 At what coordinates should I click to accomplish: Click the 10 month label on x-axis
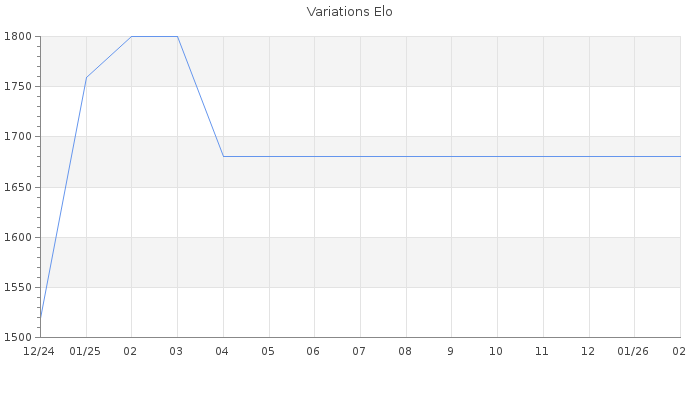[497, 351]
